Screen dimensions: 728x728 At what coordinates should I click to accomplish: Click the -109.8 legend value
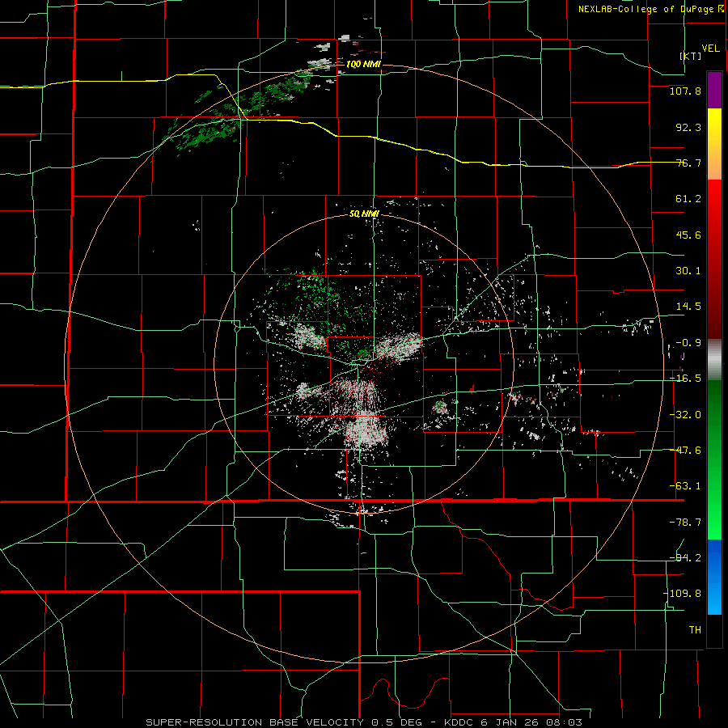click(x=682, y=594)
